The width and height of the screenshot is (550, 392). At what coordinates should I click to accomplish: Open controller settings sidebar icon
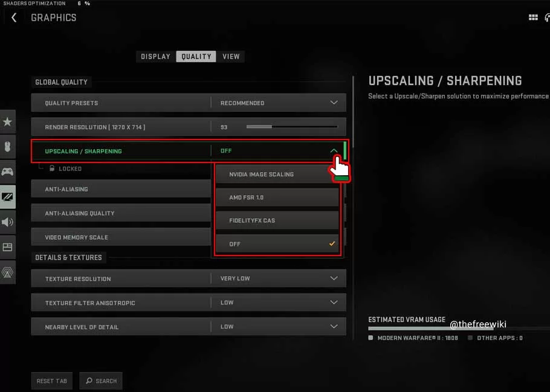[x=7, y=172]
